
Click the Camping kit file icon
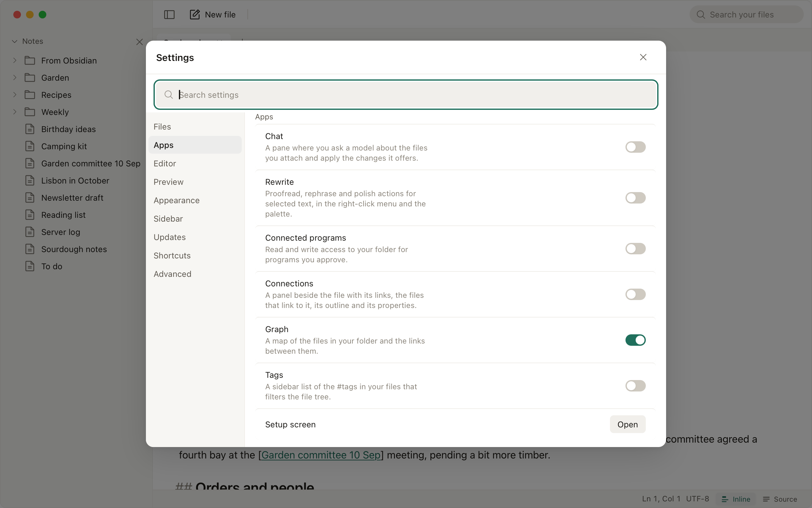pos(30,146)
